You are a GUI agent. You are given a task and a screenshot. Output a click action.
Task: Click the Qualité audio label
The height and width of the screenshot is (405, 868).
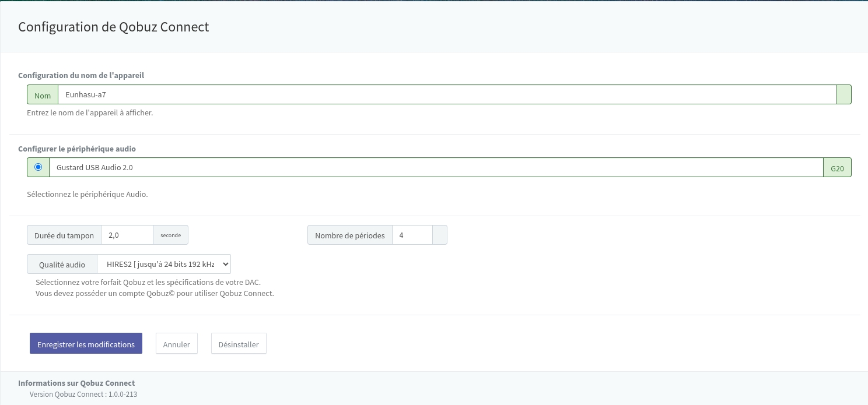[62, 264]
